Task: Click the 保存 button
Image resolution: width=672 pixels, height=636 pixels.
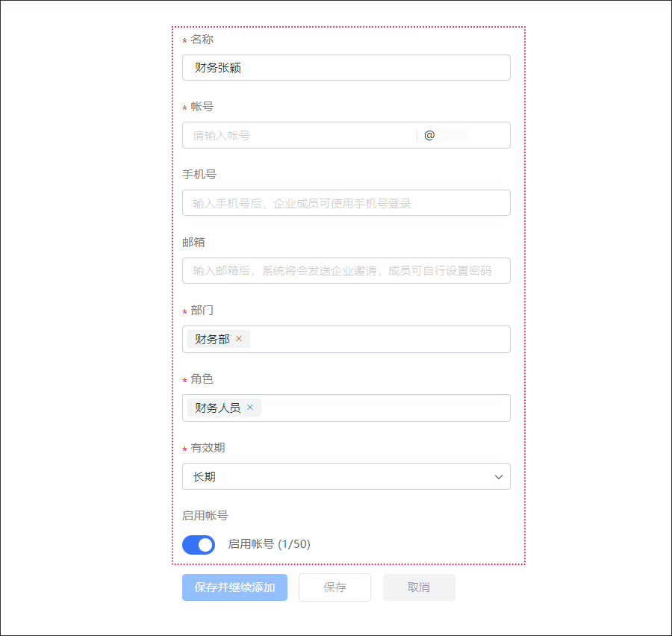Action: 335,587
